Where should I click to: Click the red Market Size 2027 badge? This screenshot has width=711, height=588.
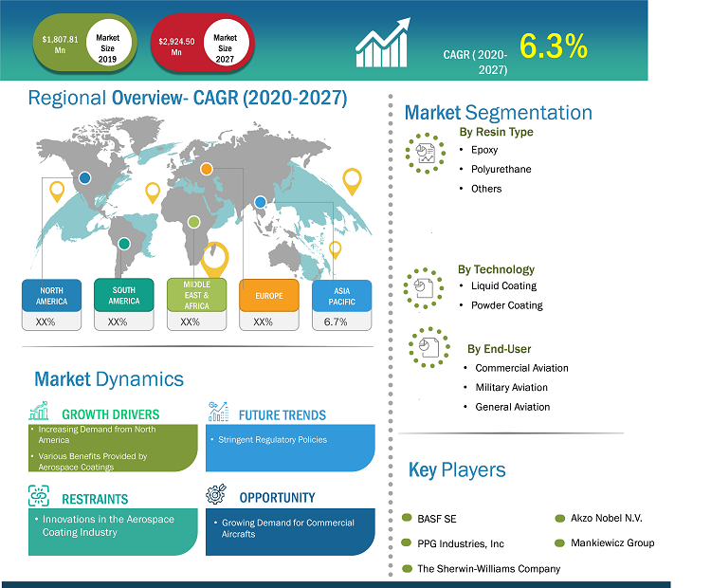tap(202, 43)
